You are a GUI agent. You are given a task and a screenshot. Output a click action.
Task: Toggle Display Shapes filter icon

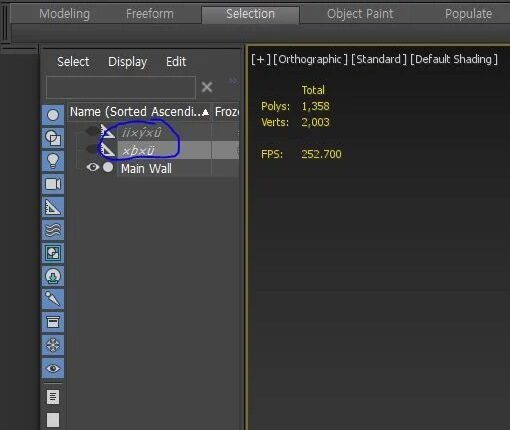pyautogui.click(x=53, y=138)
